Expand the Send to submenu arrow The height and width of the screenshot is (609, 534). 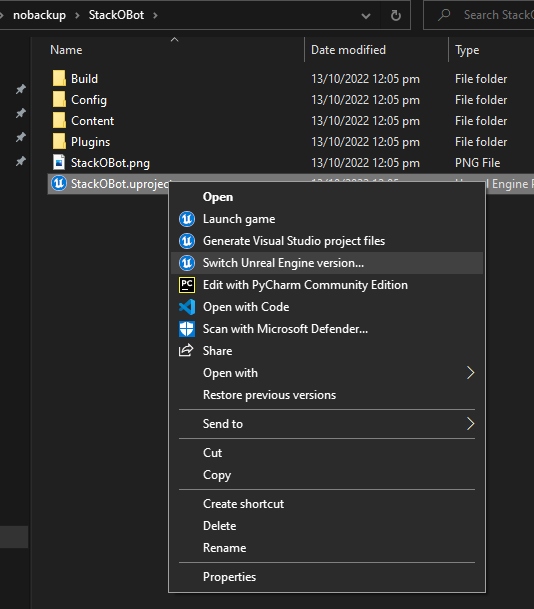(x=470, y=424)
